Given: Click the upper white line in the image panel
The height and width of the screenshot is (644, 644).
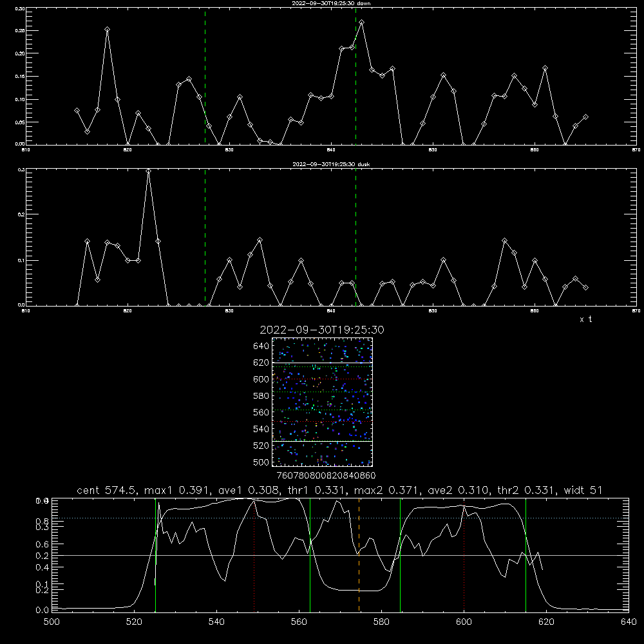Looking at the screenshot, I should (322, 363).
